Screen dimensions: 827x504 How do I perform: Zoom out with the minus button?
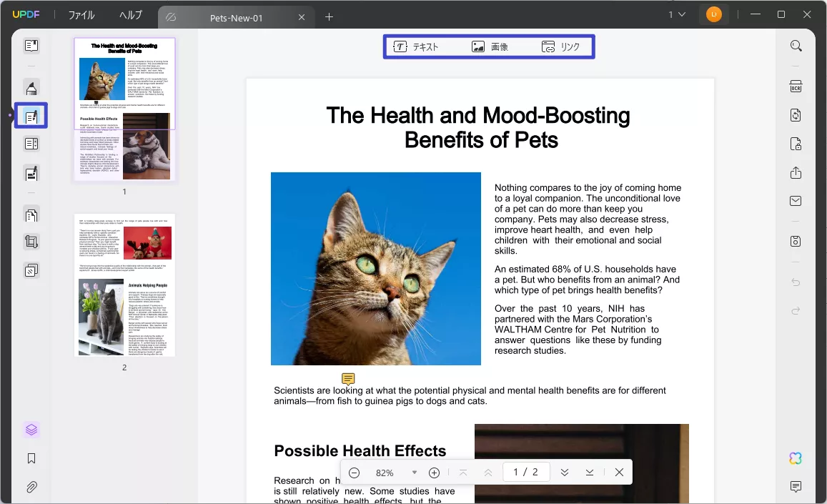coord(355,473)
